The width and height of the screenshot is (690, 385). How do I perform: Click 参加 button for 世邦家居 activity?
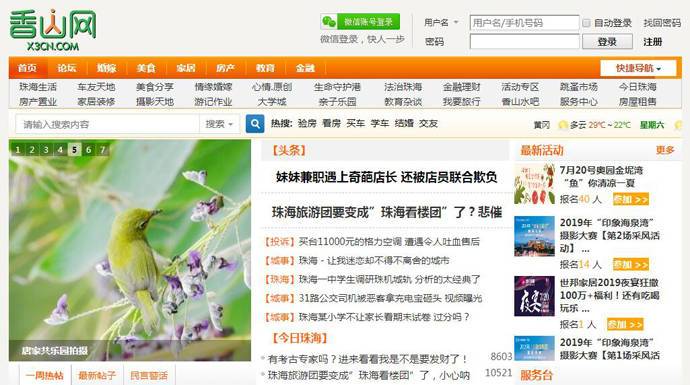(625, 325)
